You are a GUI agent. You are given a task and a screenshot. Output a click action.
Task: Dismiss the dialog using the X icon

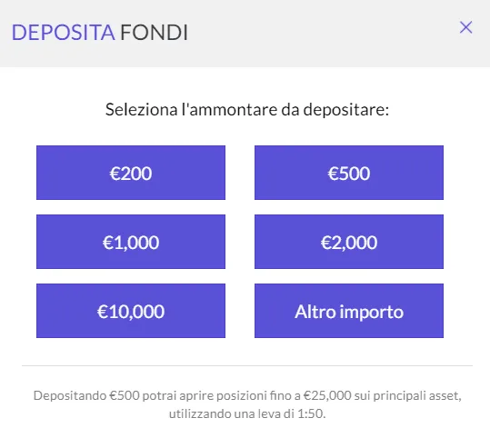point(465,27)
